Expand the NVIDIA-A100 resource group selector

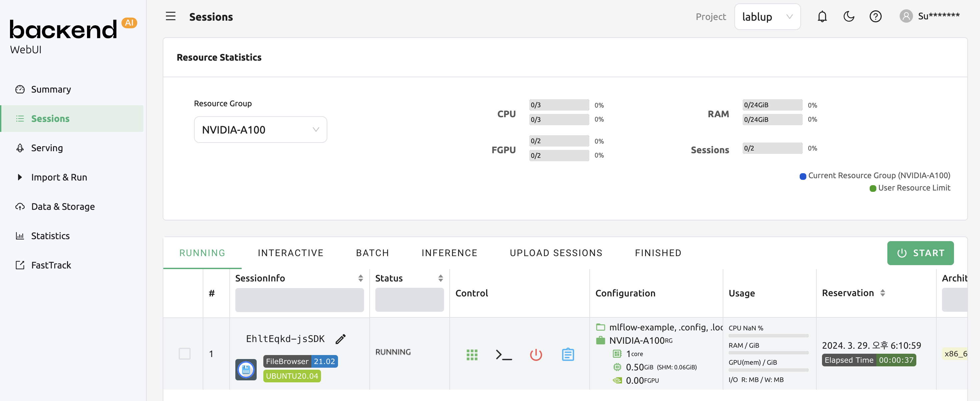(260, 130)
